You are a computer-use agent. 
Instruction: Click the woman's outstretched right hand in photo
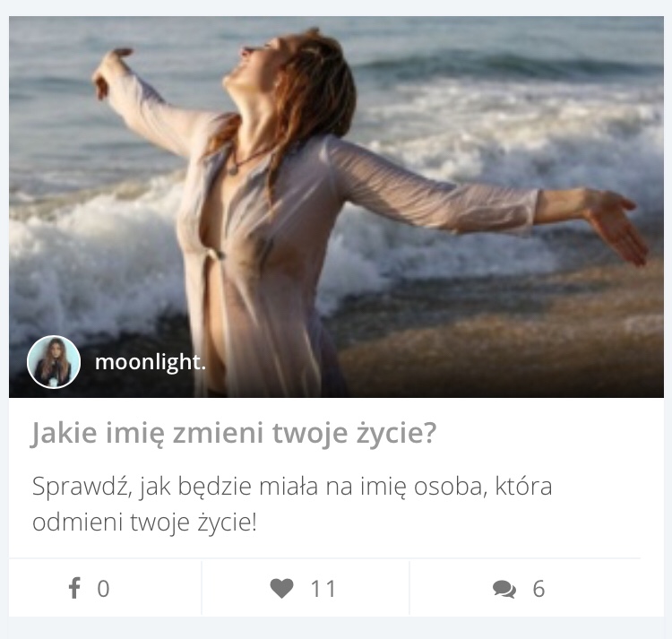(617, 225)
